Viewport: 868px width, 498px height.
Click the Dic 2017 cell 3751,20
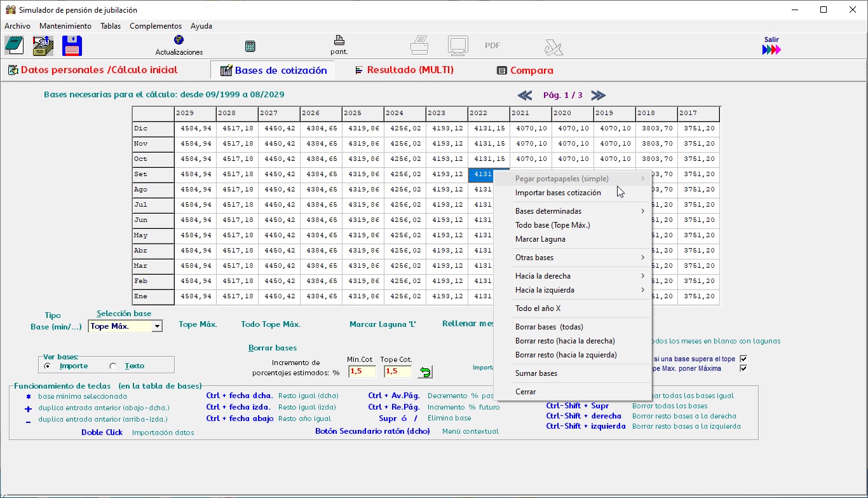(x=698, y=128)
